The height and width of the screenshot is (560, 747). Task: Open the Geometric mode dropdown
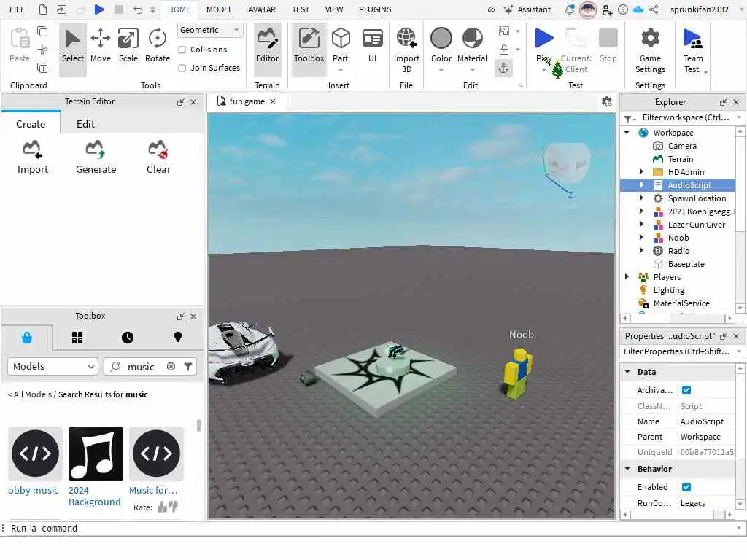click(209, 30)
